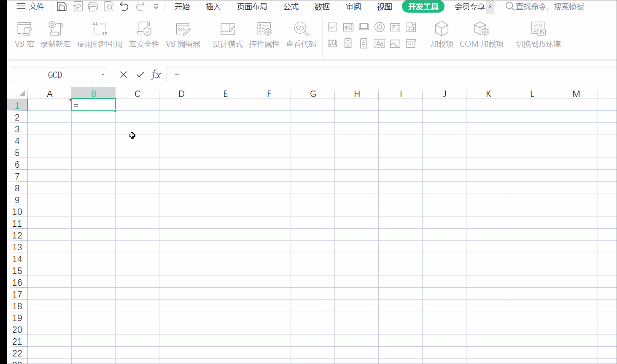Insert a spin button control

(348, 43)
